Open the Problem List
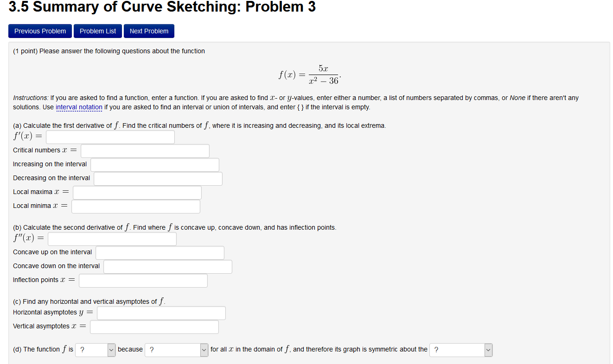Viewport: 613px width, 364px height. [x=97, y=31]
